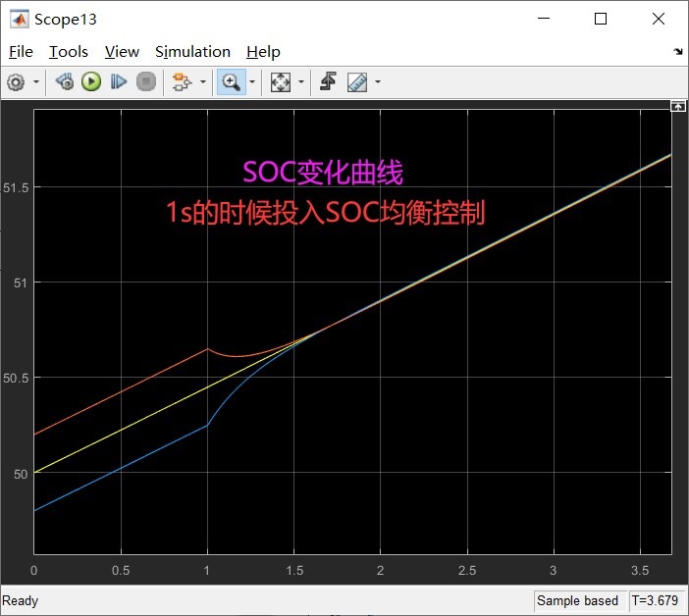This screenshot has height=616, width=689.
Task: Click the 51.5 y-axis tick label
Action: (16, 188)
